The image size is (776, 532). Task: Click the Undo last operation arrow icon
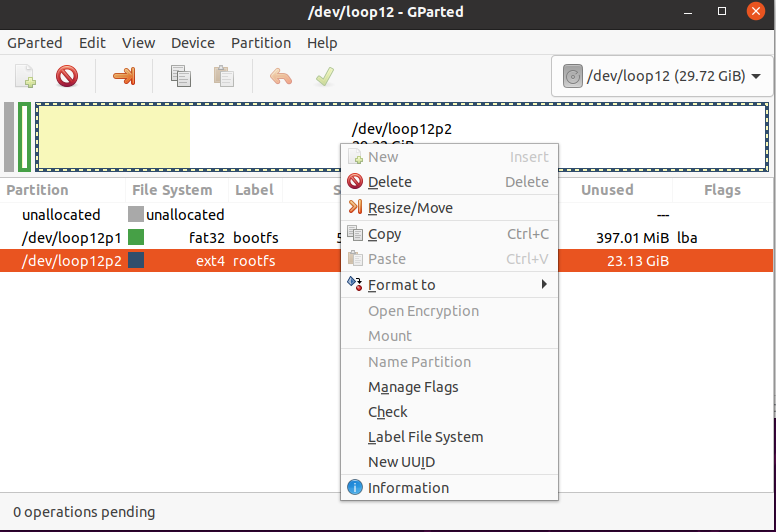point(281,77)
